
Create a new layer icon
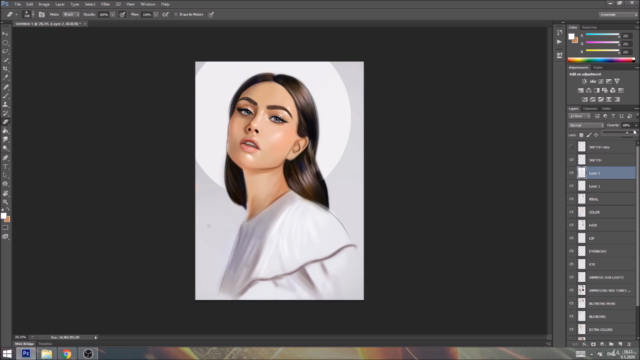(620, 344)
